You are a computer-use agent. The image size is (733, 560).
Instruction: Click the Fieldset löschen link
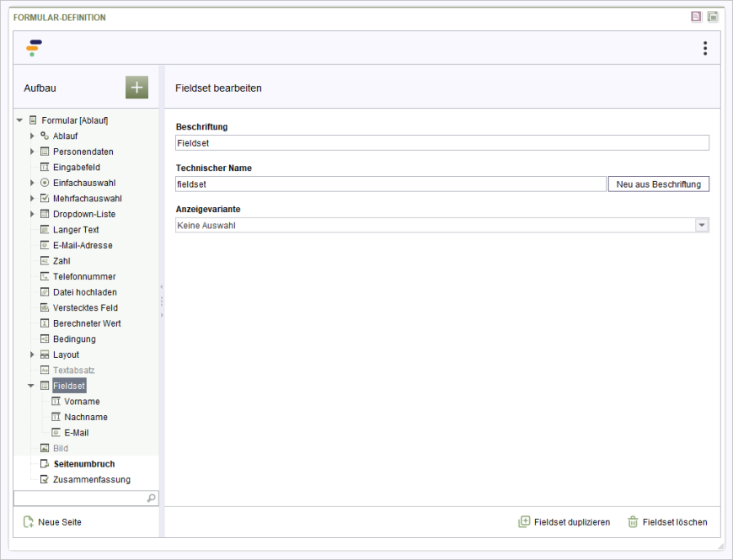(x=675, y=522)
